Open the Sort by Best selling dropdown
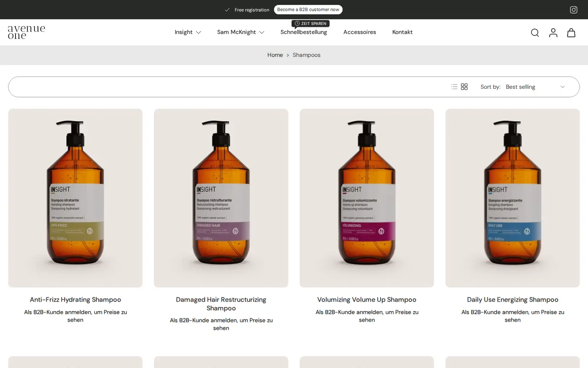Viewport: 588px width, 368px height. [x=535, y=87]
